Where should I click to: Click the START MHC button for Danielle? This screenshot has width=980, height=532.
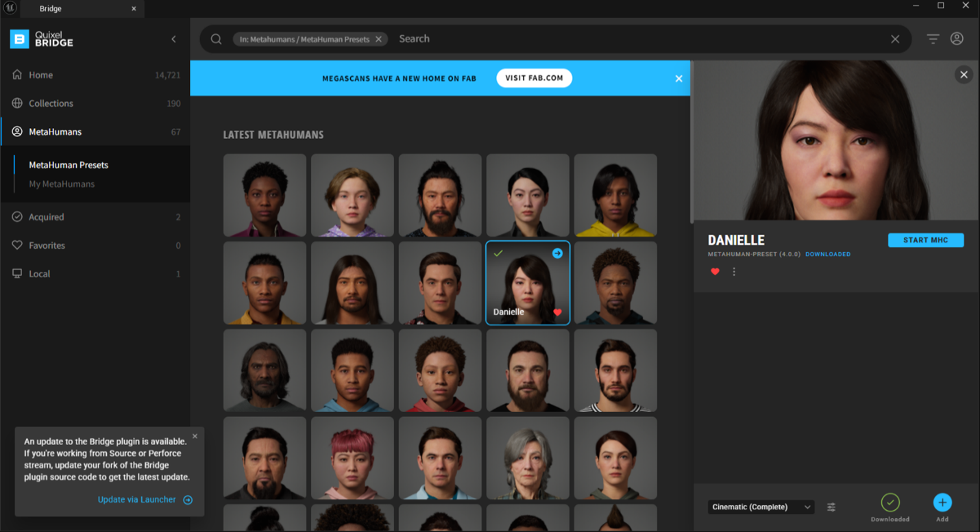[926, 240]
